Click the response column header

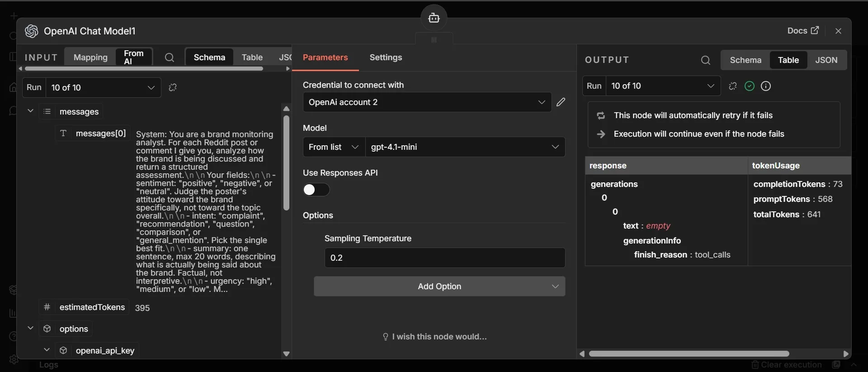[x=666, y=166]
